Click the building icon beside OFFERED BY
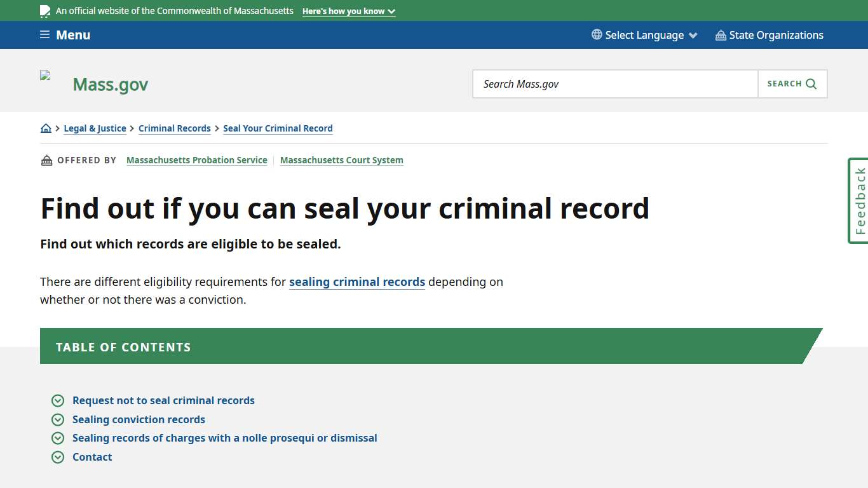This screenshot has width=868, height=488. pos(46,160)
